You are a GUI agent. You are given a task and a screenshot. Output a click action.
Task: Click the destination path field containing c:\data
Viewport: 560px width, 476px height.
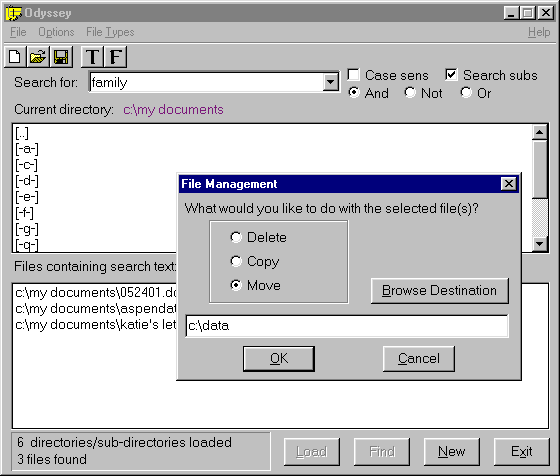point(347,326)
